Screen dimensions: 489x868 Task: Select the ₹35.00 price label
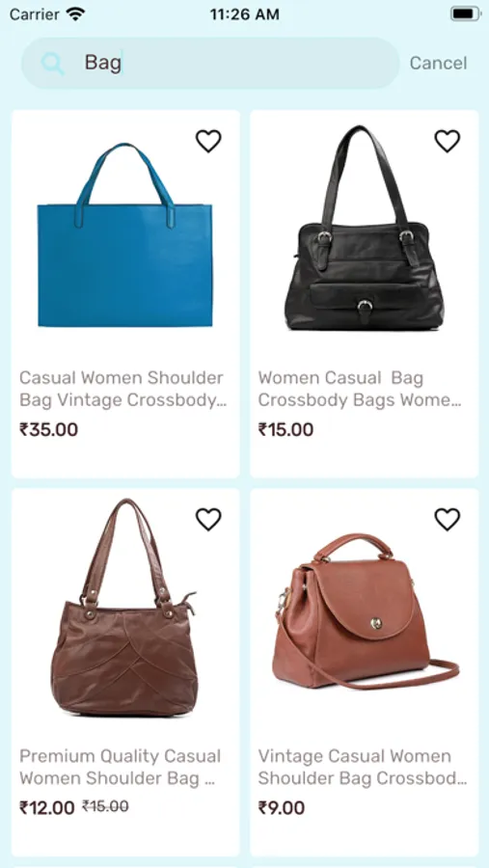[49, 429]
